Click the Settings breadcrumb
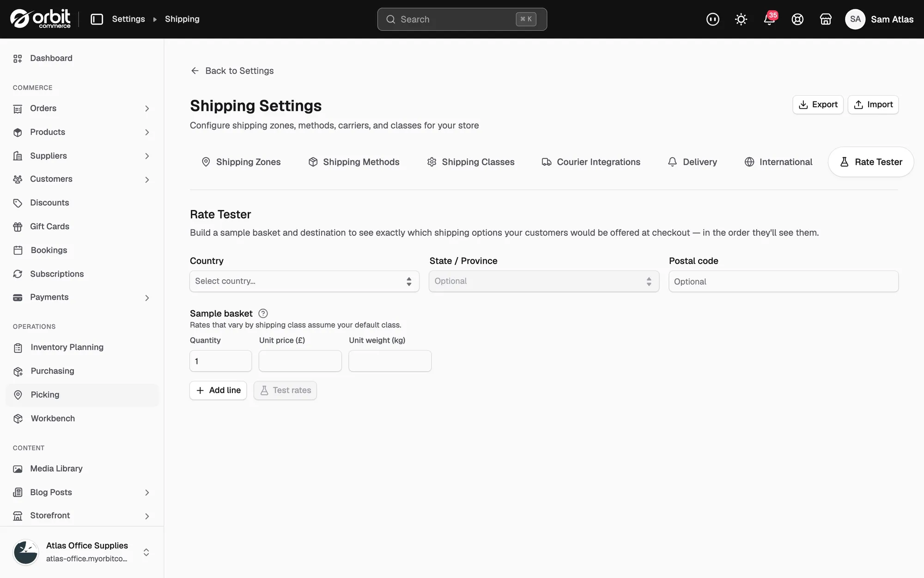 tap(128, 19)
